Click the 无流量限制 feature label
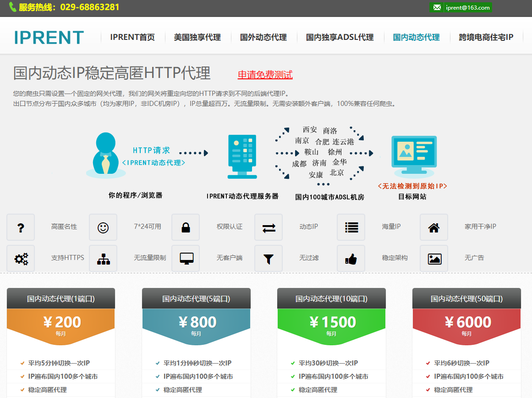This screenshot has width=532, height=398. [150, 258]
